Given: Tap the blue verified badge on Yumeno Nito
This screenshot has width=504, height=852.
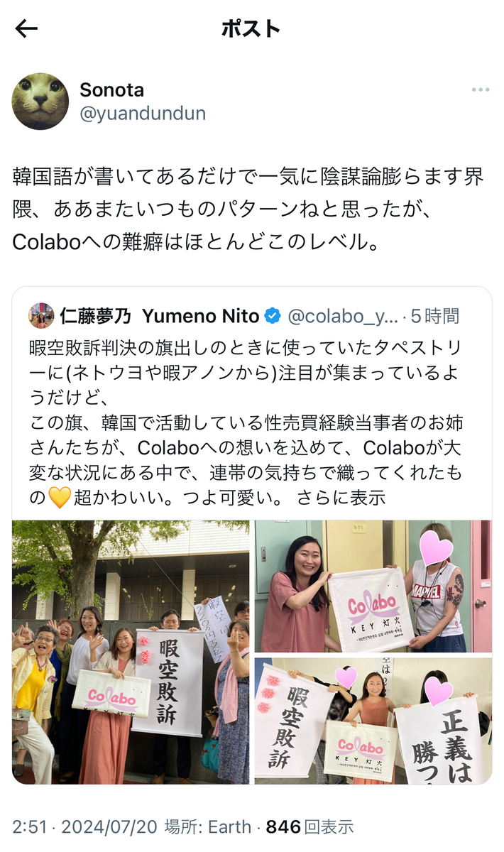Looking at the screenshot, I should [273, 315].
